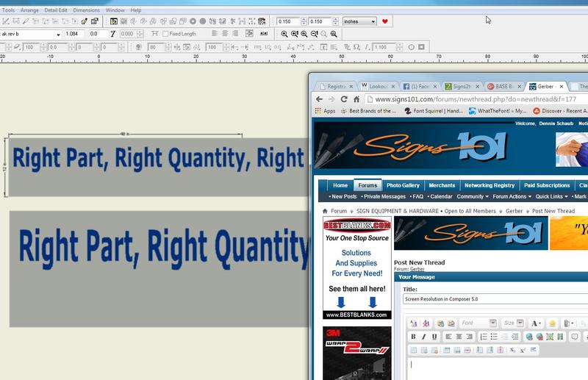Open the Merchants navigation tab
Viewport: 588px width, 380px height.
coord(442,185)
